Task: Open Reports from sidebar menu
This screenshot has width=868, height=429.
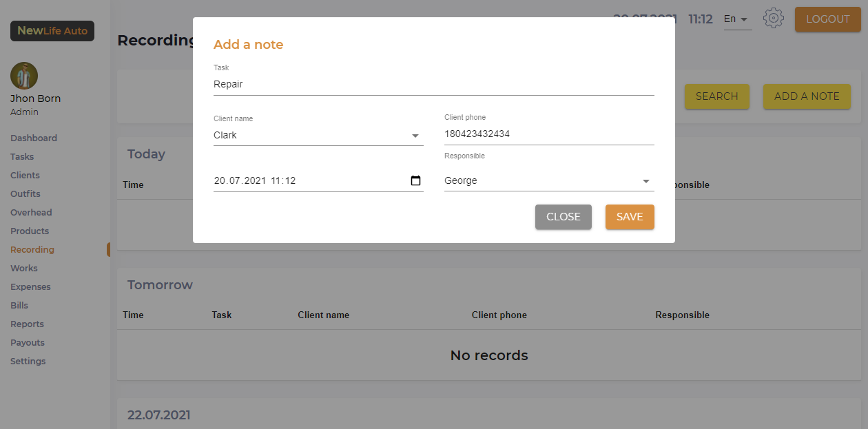Action: click(x=27, y=324)
